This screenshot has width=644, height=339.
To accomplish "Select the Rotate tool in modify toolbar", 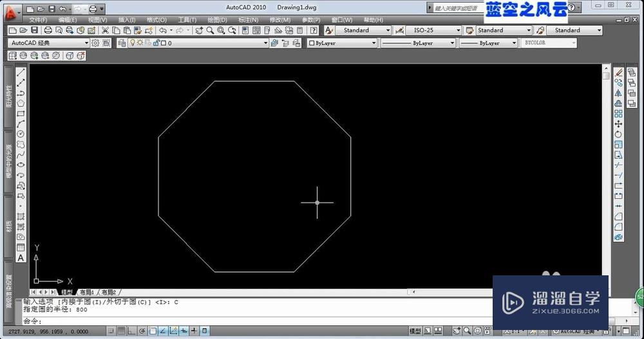I will click(618, 134).
